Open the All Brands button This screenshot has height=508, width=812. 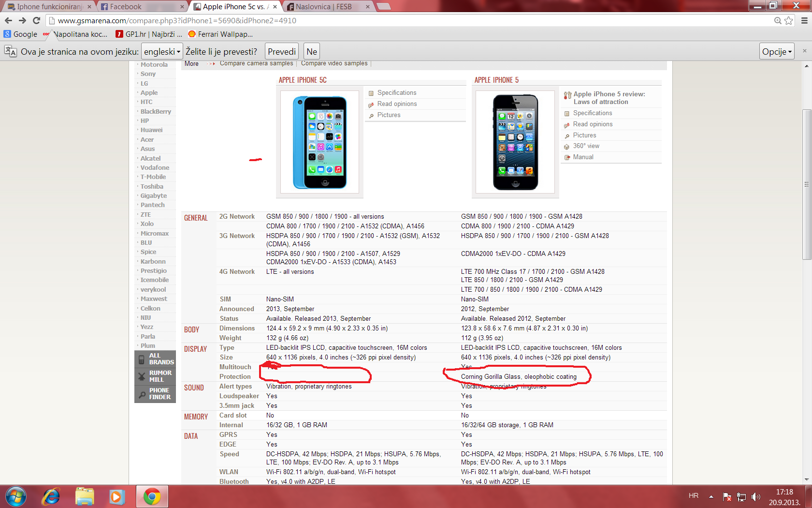tap(155, 359)
